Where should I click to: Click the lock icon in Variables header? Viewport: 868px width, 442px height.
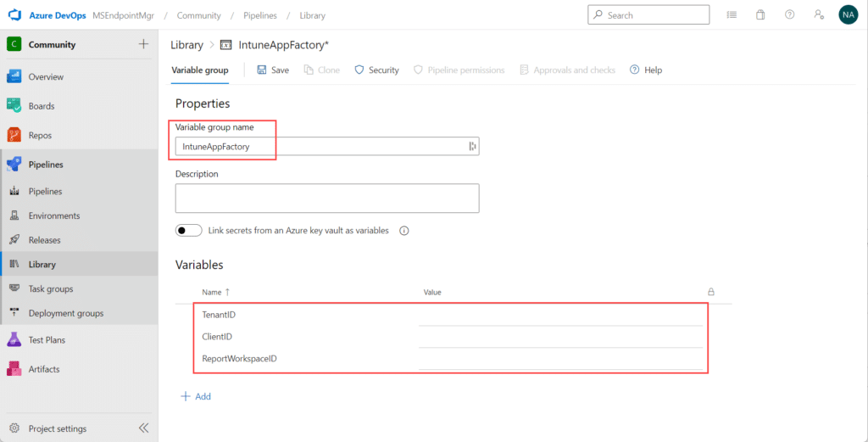711,292
